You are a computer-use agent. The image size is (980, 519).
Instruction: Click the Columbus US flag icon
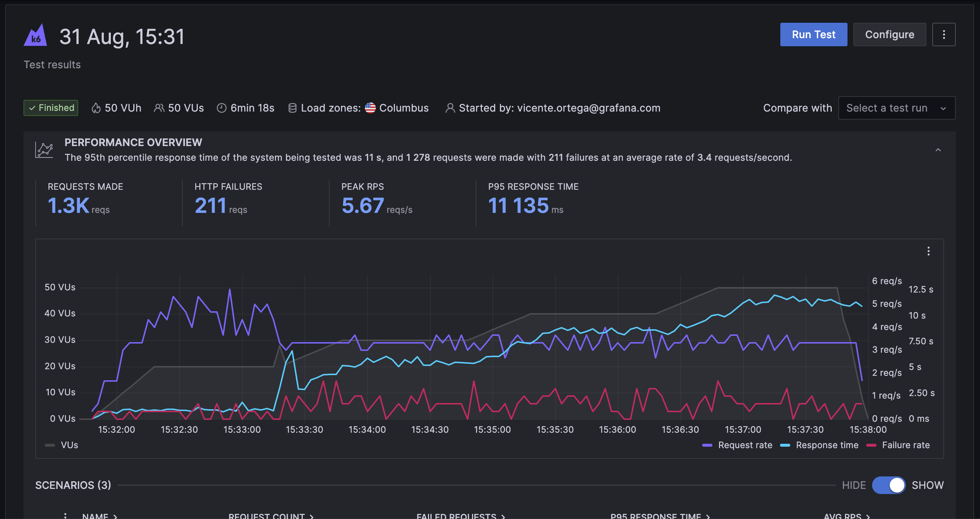click(370, 108)
